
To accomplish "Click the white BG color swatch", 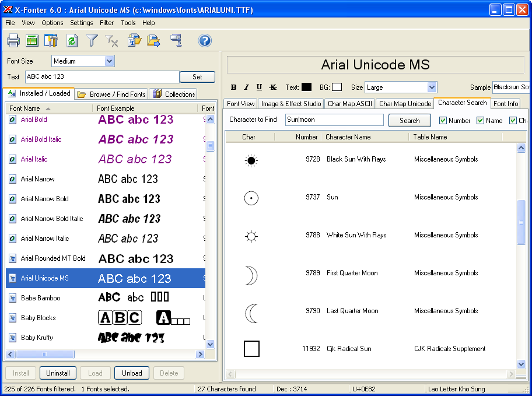I will click(337, 87).
